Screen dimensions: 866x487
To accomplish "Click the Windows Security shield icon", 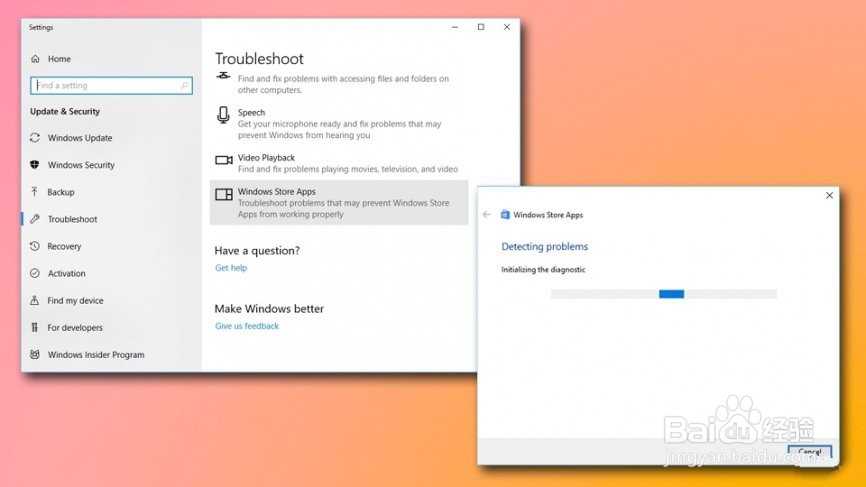I will pyautogui.click(x=35, y=165).
